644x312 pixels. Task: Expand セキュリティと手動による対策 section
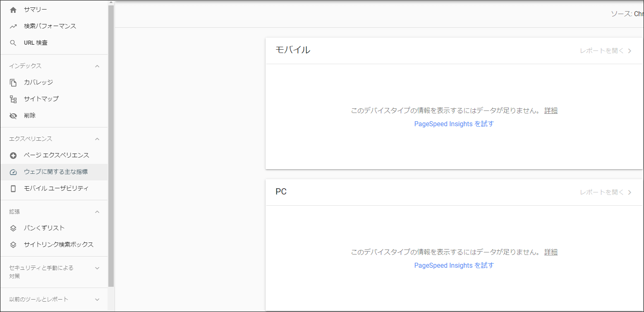97,268
